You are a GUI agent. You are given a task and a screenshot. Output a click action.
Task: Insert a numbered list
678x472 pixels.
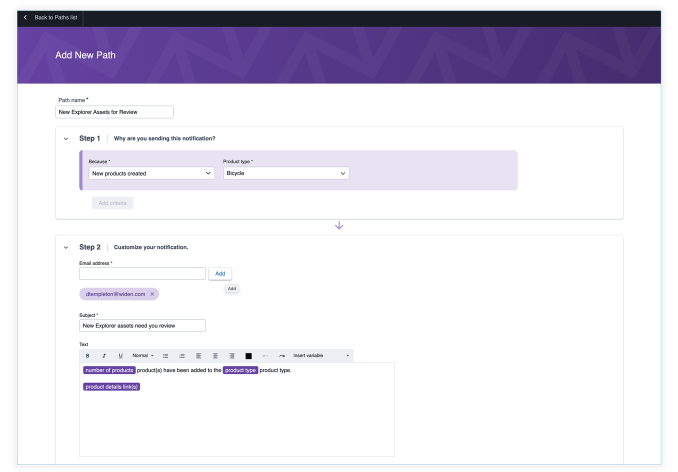[x=182, y=356]
